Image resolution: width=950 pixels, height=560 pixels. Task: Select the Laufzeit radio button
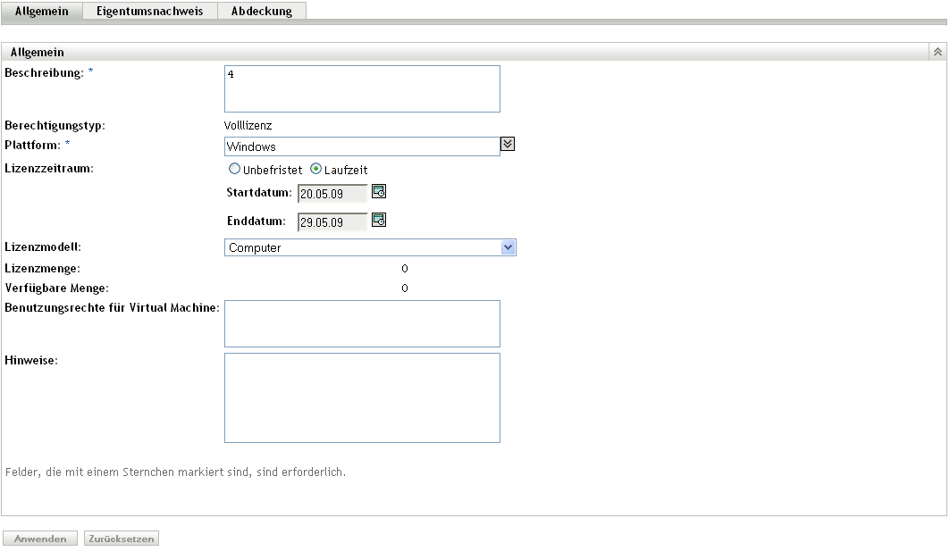(x=315, y=169)
